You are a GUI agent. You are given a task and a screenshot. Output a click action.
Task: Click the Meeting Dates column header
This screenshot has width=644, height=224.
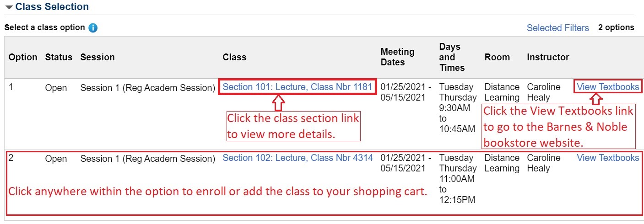(x=397, y=57)
